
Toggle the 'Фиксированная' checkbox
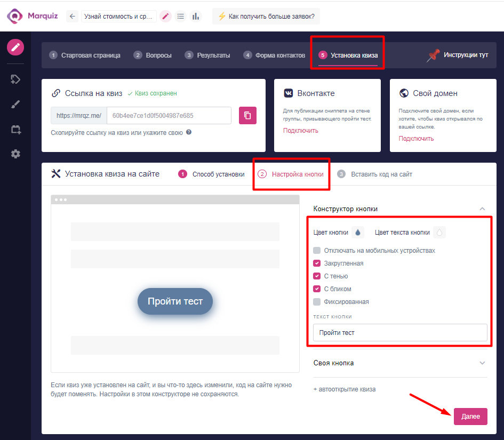pyautogui.click(x=317, y=302)
